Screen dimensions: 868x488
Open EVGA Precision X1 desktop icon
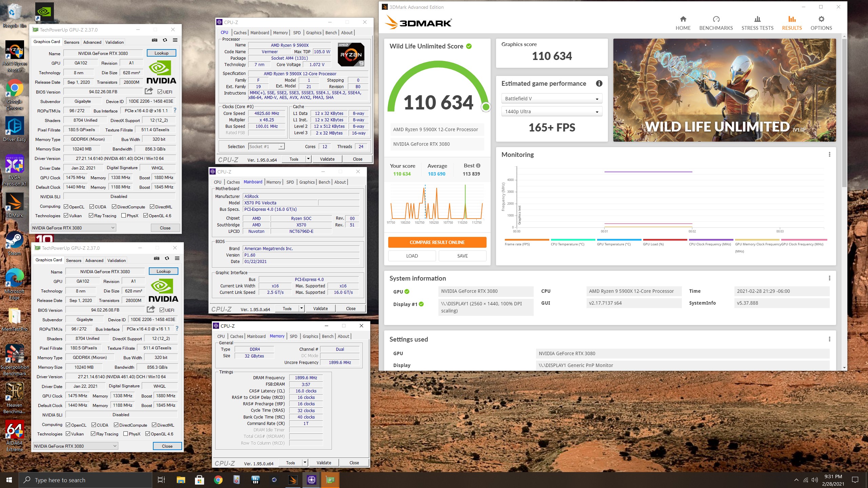click(15, 170)
